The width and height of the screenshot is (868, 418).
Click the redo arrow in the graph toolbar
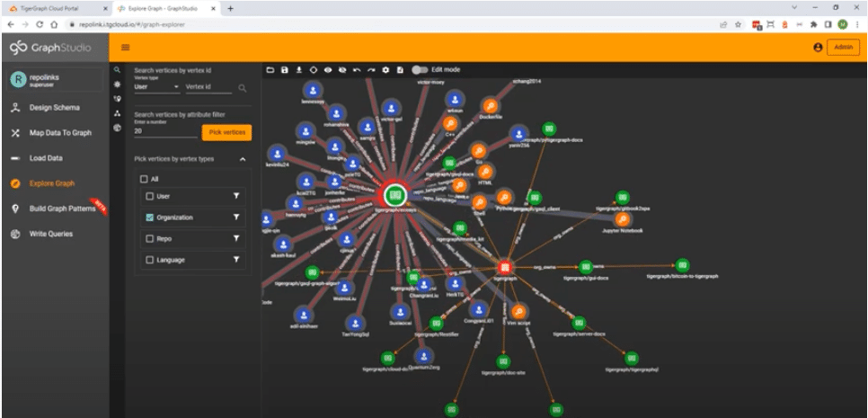(x=371, y=70)
